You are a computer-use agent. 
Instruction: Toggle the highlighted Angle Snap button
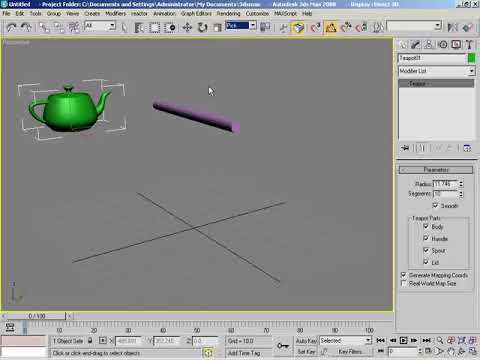(330, 27)
